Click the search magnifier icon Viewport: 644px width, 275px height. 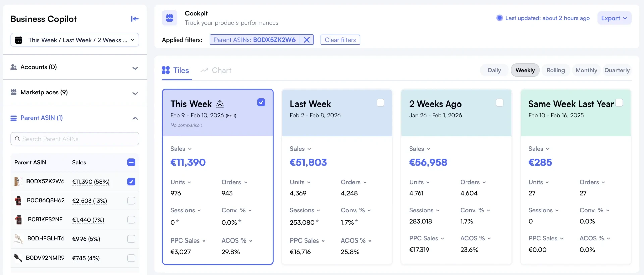pyautogui.click(x=17, y=139)
